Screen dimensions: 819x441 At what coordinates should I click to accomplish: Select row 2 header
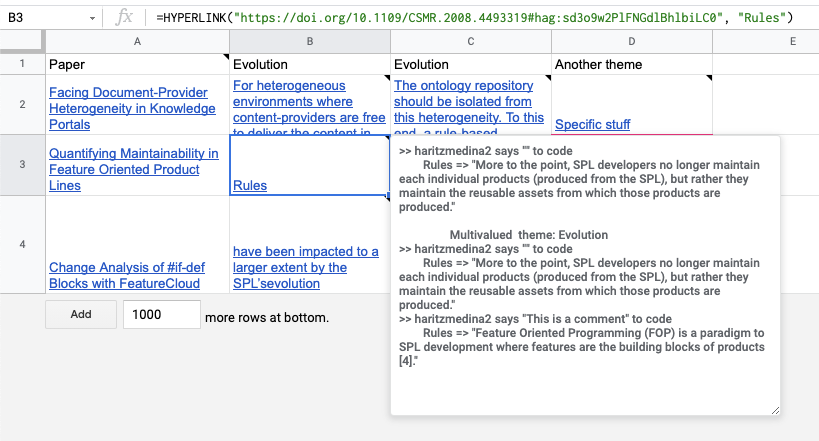click(x=22, y=105)
